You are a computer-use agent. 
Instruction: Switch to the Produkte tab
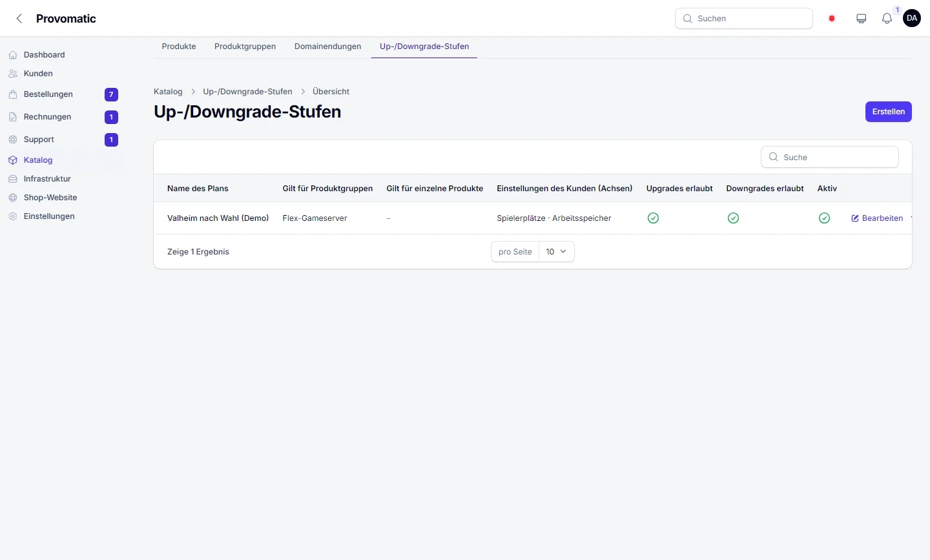[179, 47]
